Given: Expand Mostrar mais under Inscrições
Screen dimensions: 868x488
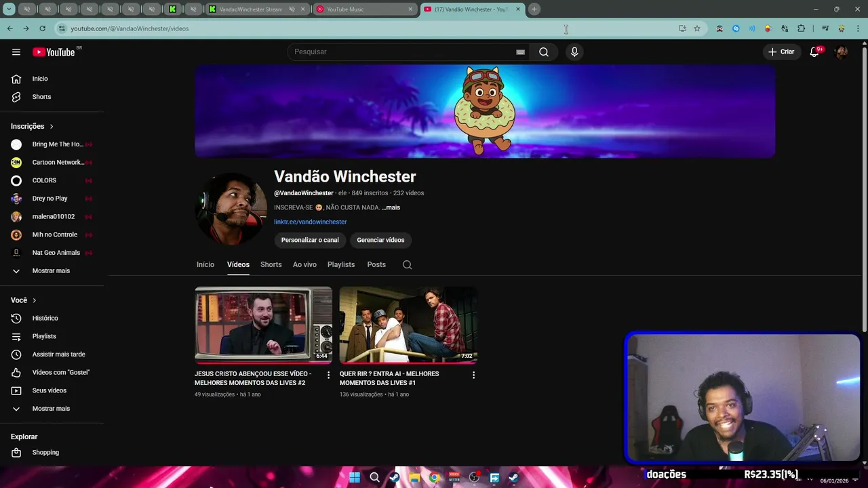Looking at the screenshot, I should [x=52, y=270].
